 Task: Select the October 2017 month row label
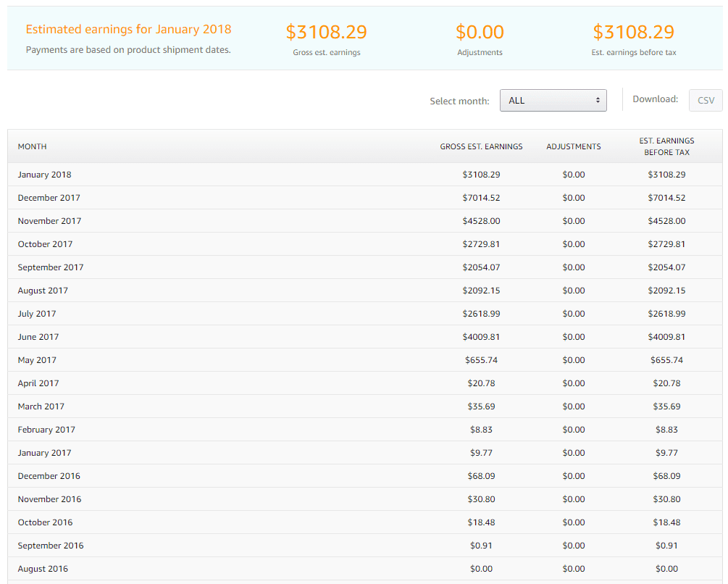pyautogui.click(x=45, y=244)
